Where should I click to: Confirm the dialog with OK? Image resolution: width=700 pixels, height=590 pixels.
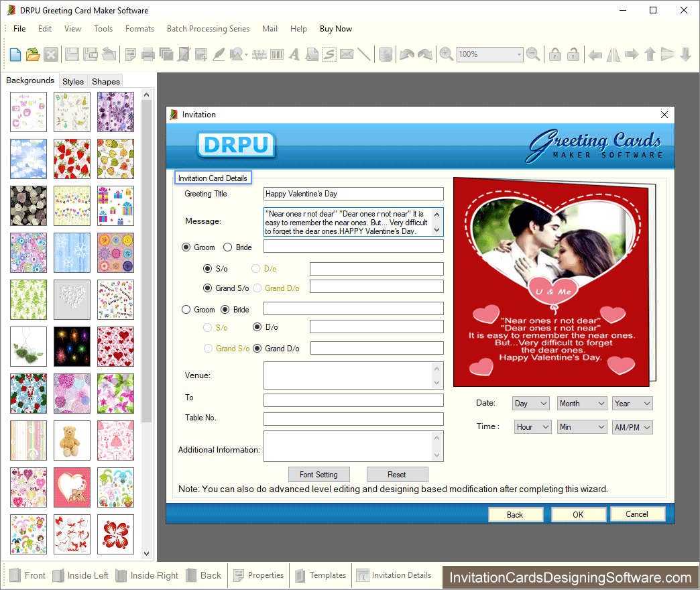pyautogui.click(x=578, y=515)
